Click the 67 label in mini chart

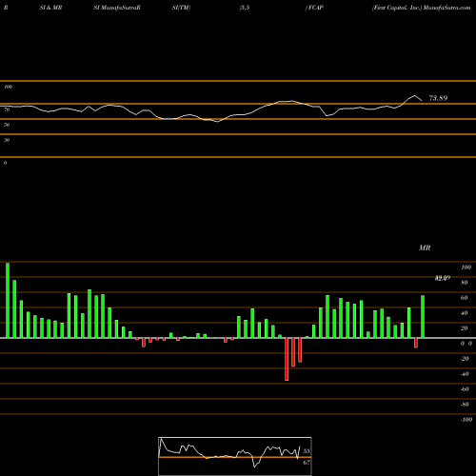(307, 463)
